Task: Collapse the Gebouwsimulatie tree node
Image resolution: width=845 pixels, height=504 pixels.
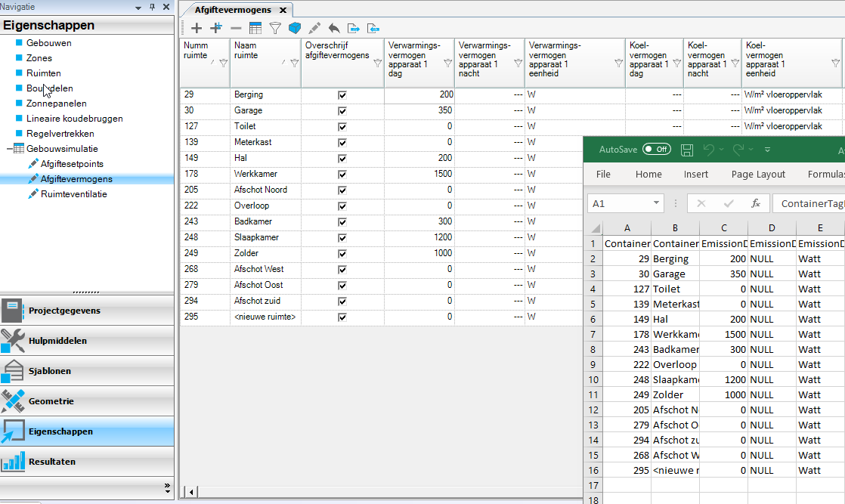Action: 9,149
